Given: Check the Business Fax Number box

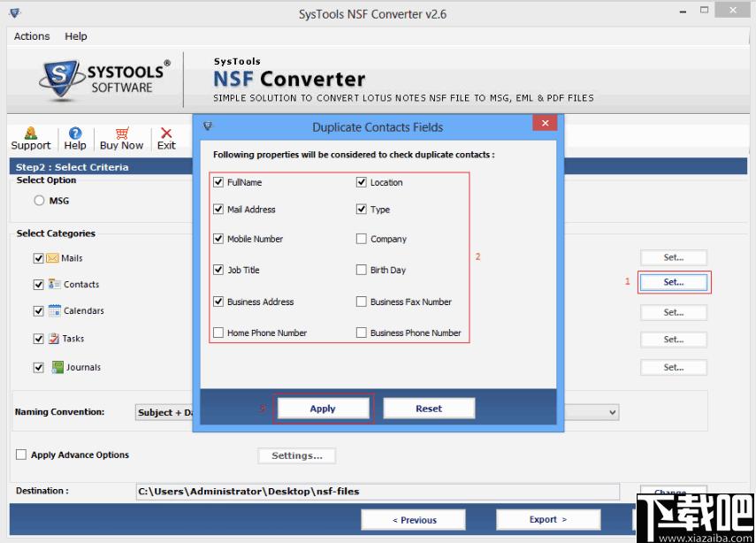Looking at the screenshot, I should [361, 302].
